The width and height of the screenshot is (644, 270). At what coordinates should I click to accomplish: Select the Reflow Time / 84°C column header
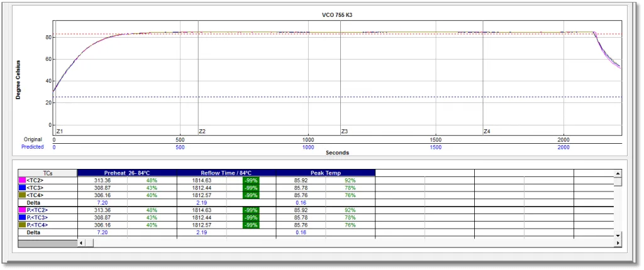tap(226, 173)
